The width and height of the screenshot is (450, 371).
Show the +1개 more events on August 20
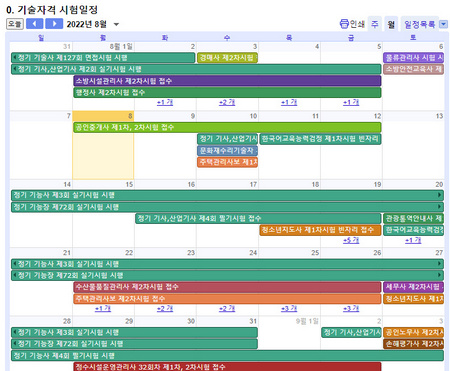(413, 240)
